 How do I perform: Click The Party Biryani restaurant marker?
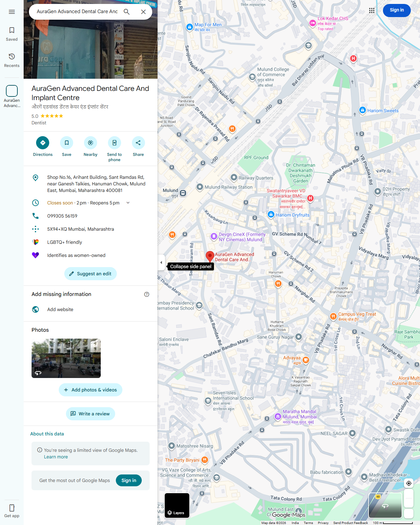(204, 460)
